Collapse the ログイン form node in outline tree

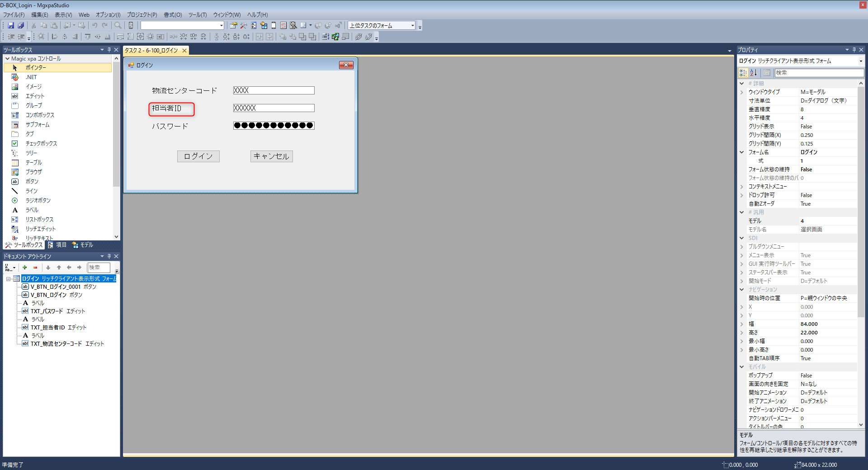(x=8, y=279)
